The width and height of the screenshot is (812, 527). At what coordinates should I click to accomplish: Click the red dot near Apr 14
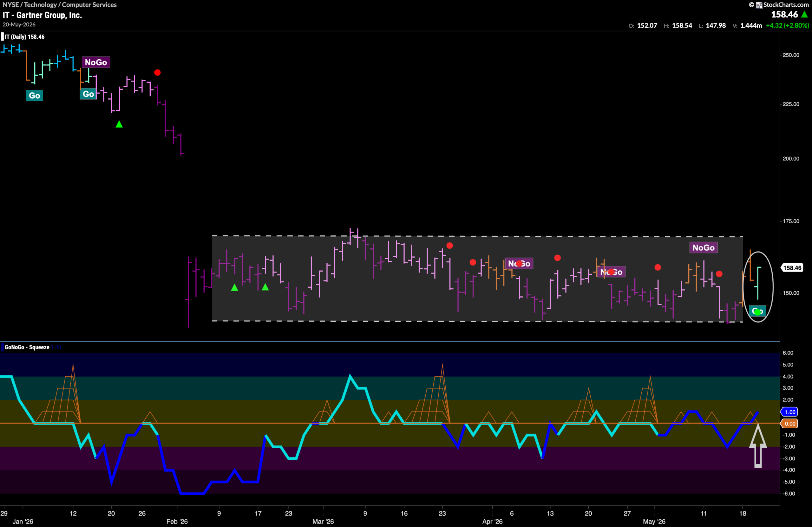coord(558,258)
